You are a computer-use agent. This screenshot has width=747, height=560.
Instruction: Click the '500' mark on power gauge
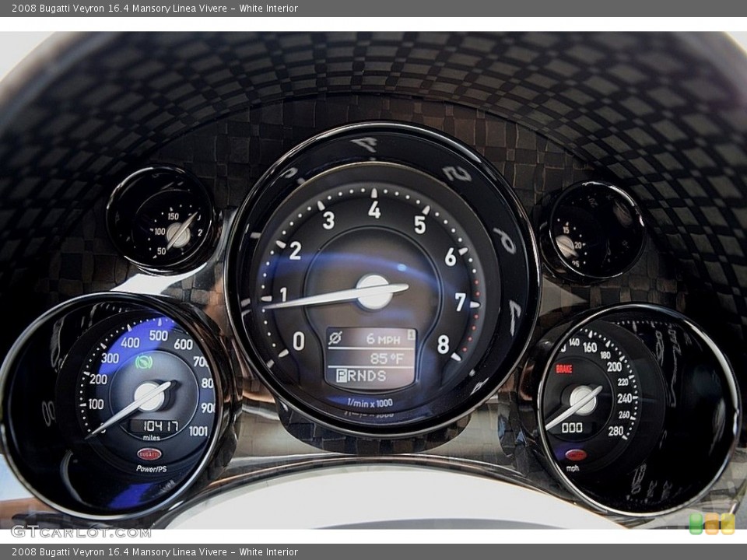(x=158, y=336)
